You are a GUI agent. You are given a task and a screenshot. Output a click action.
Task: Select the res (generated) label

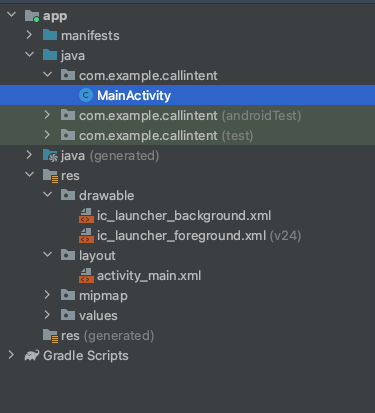point(108,336)
